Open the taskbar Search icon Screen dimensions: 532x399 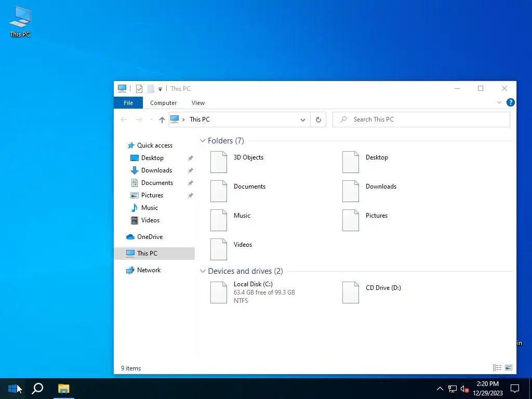37,389
